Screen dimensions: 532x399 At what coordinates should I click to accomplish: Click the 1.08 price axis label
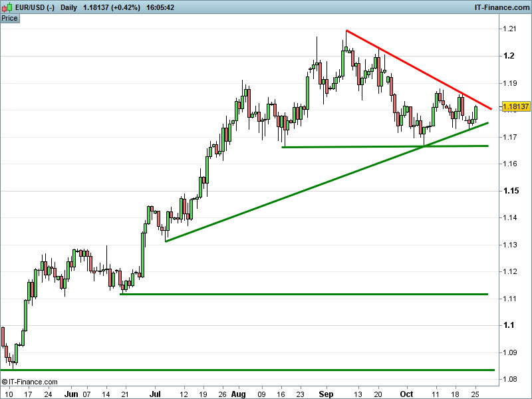point(509,379)
